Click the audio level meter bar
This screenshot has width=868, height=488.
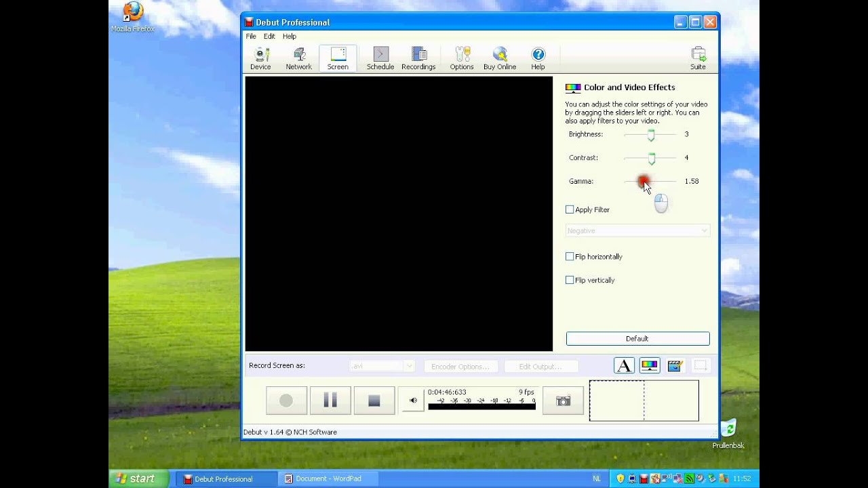pyautogui.click(x=482, y=407)
